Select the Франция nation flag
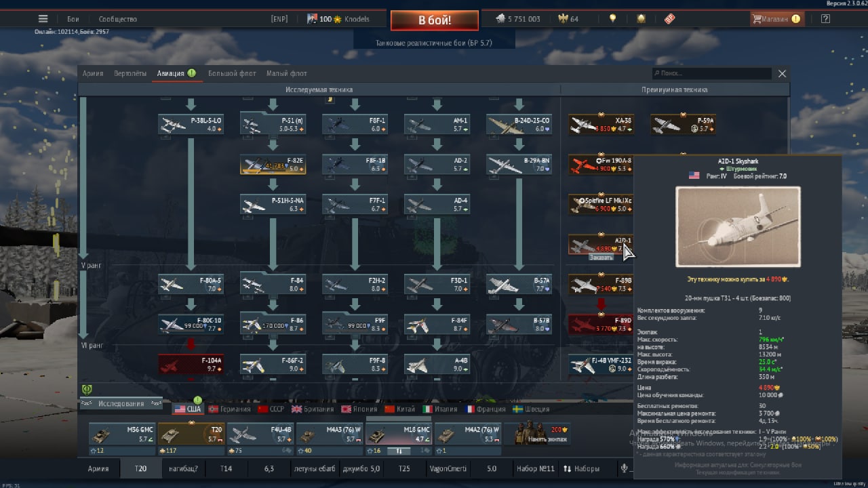The height and width of the screenshot is (488, 868). tap(486, 409)
